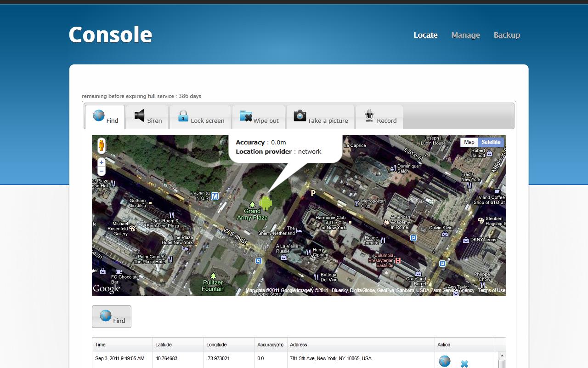Click the Google logo on the map

coord(107,289)
